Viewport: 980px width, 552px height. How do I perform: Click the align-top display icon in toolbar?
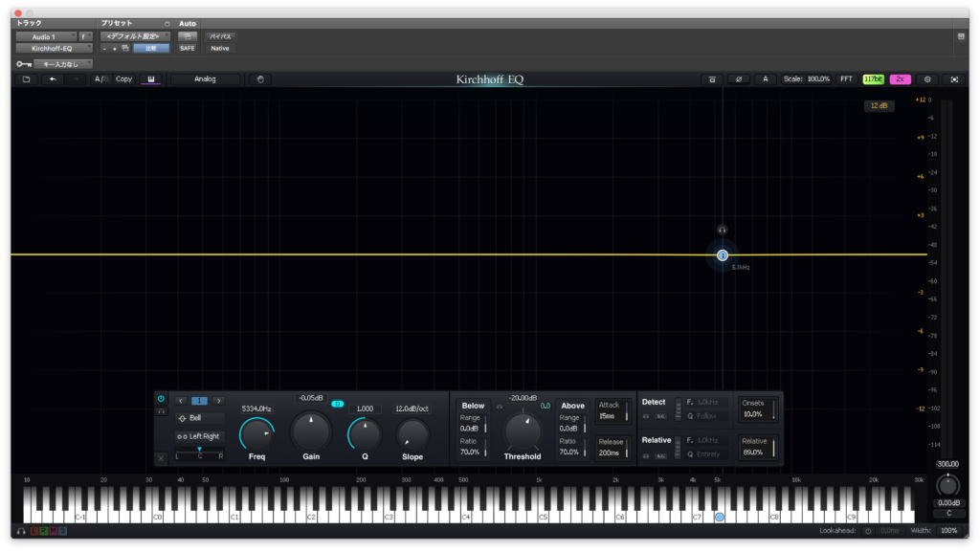(x=712, y=79)
